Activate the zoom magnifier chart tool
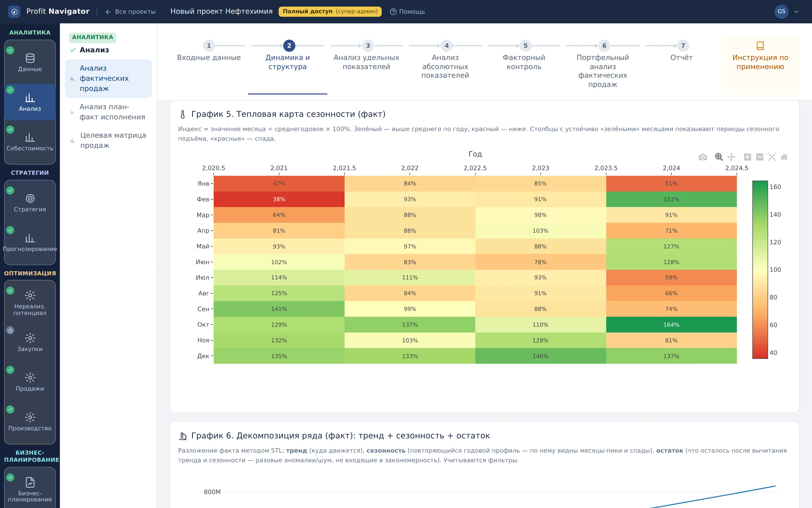812x508 pixels. tap(719, 157)
